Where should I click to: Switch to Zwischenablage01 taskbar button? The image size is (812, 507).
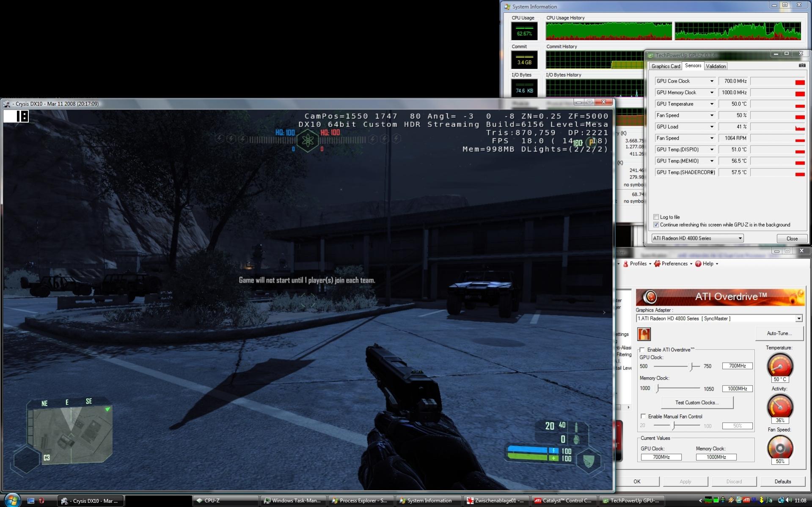click(x=496, y=501)
